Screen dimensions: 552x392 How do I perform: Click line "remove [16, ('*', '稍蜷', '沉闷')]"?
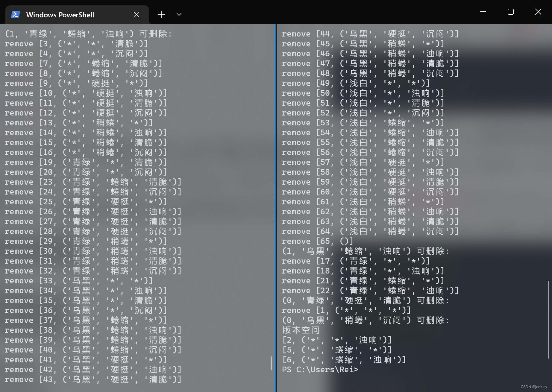click(x=86, y=152)
